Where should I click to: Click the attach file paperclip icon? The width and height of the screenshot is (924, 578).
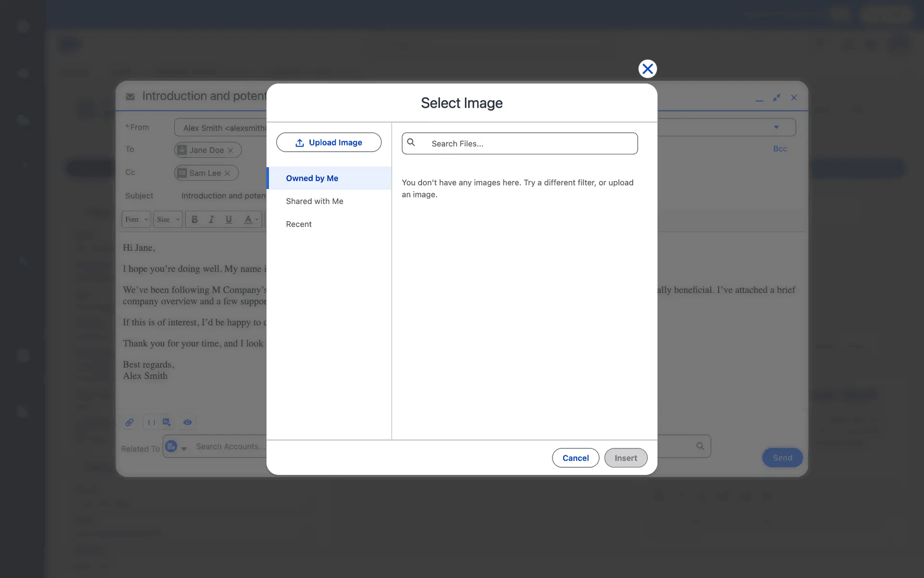pyautogui.click(x=129, y=422)
